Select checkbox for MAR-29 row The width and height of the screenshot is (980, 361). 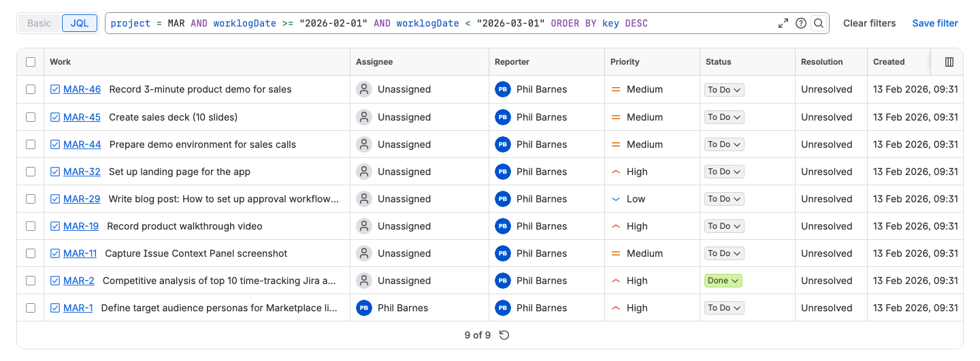31,199
